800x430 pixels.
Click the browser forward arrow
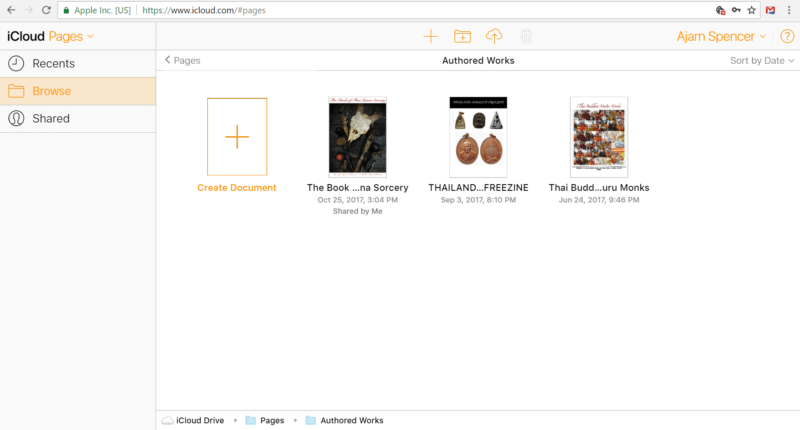coord(29,10)
